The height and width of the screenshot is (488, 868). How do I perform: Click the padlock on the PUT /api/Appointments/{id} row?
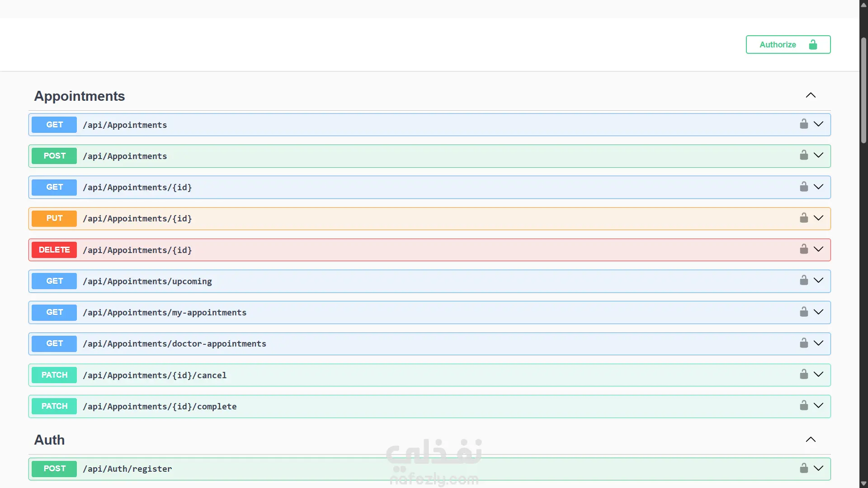click(803, 218)
